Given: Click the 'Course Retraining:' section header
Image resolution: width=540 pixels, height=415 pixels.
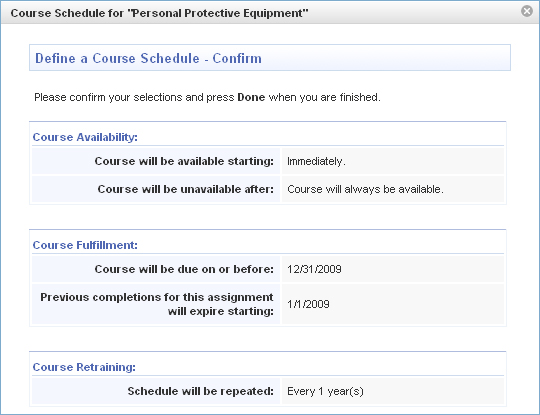Looking at the screenshot, I should pos(84,367).
